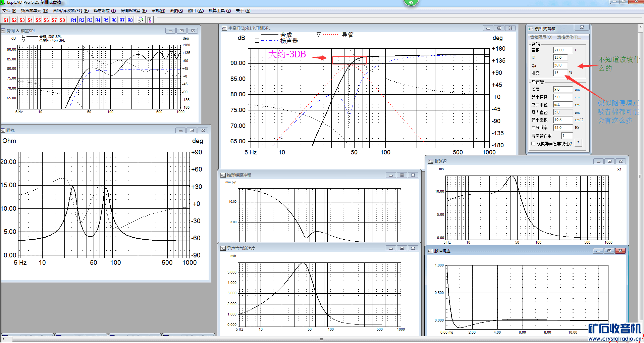The image size is (644, 343).
Task: Click the 房间 & 箱室SPL window icon
Action: point(3,31)
